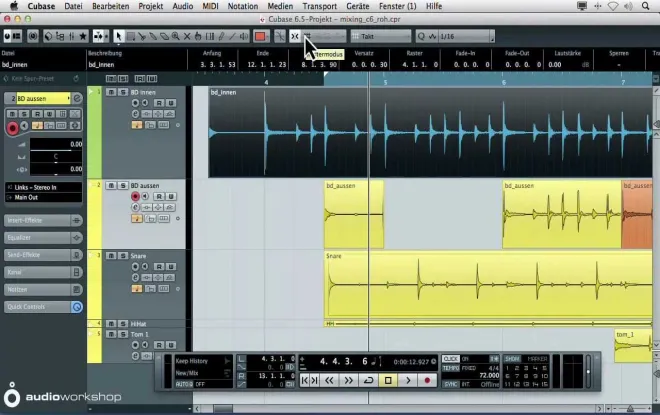Toggle the TEMPO button in transport
This screenshot has height=415, width=660.
click(450, 368)
